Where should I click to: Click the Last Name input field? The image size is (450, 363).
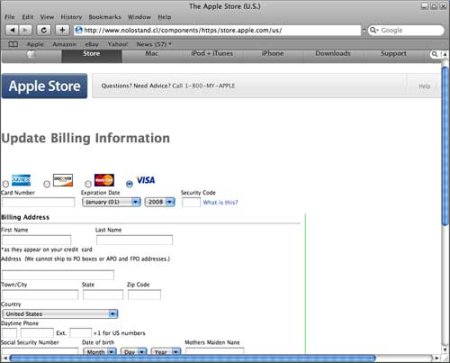pyautogui.click(x=135, y=240)
